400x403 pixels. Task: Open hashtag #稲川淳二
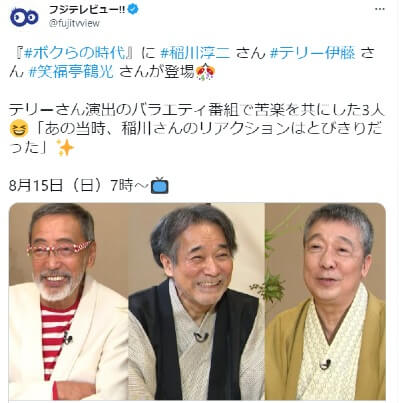coord(195,53)
